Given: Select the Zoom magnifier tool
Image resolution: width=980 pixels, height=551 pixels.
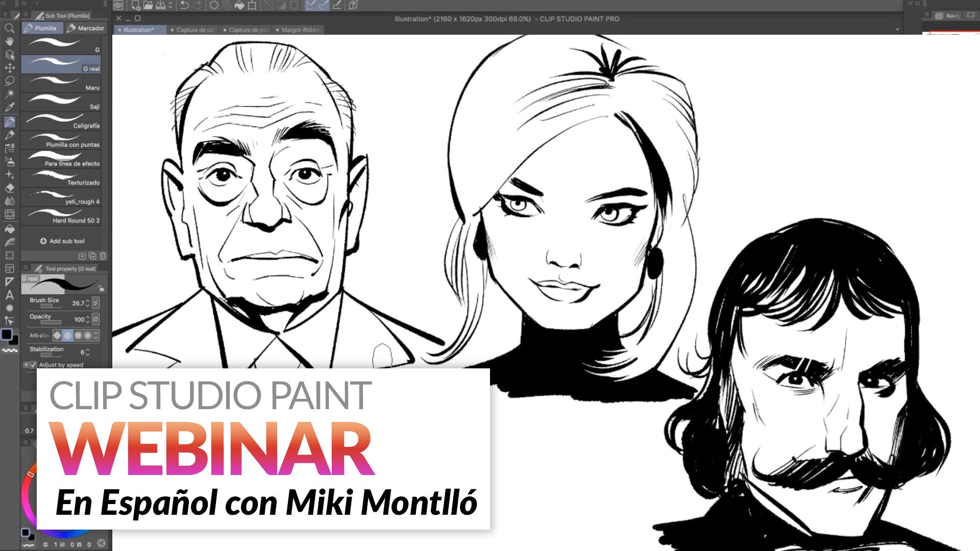Looking at the screenshot, I should (9, 28).
